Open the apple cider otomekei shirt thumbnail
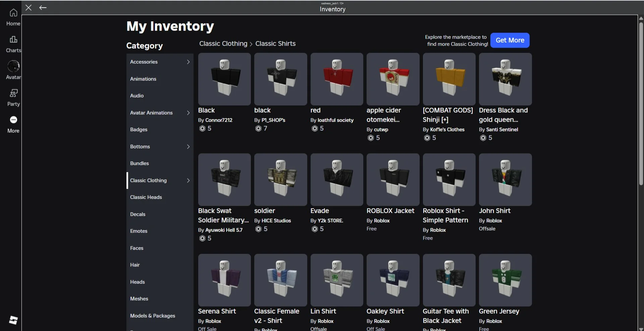 coord(393,79)
